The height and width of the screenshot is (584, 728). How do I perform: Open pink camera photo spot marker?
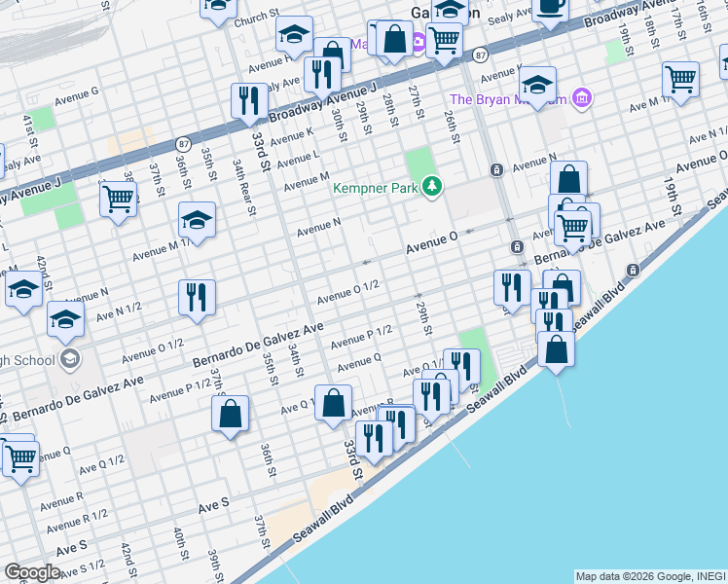419,43
